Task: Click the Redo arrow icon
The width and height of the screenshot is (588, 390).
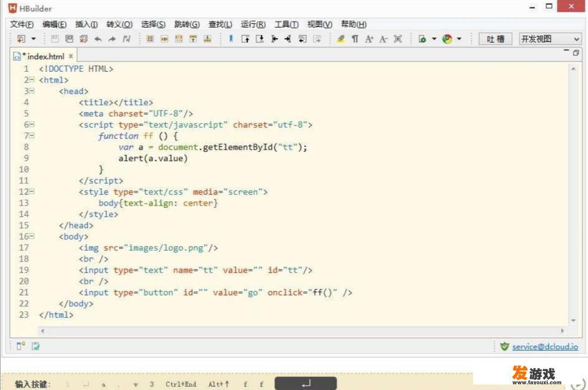Action: click(112, 39)
